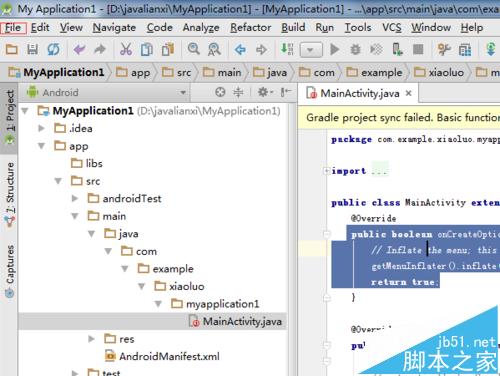Screen dimensions: 500x376
Task: Click the AVD device manager icon
Action: 397,50
